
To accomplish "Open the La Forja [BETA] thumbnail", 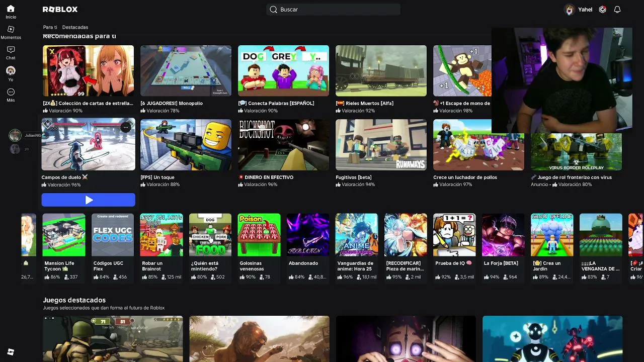I will 503,235.
